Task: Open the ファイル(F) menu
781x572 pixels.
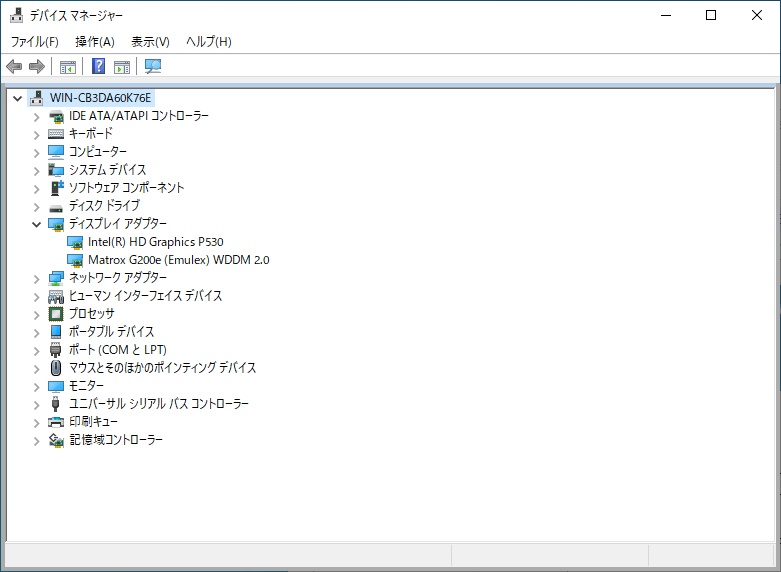Action: click(x=34, y=41)
